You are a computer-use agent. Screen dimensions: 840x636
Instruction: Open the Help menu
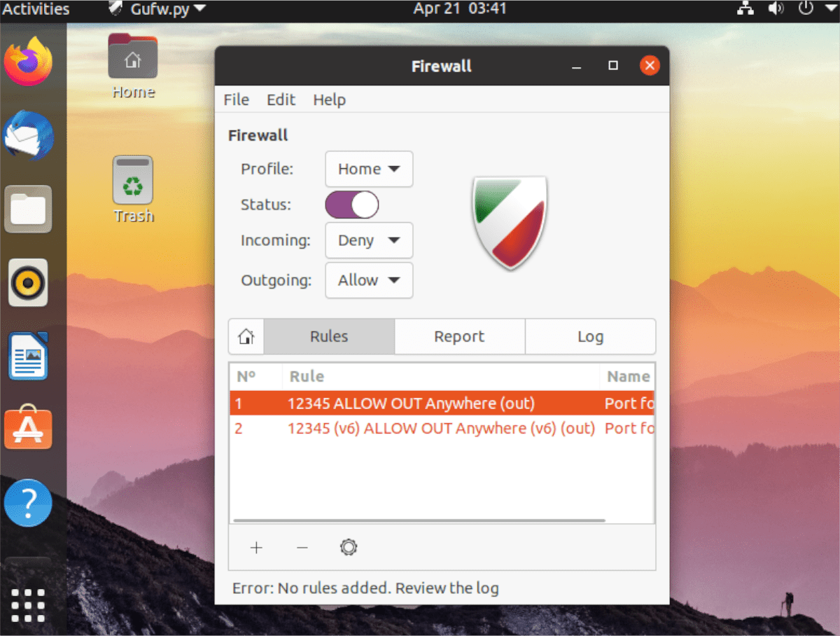329,99
